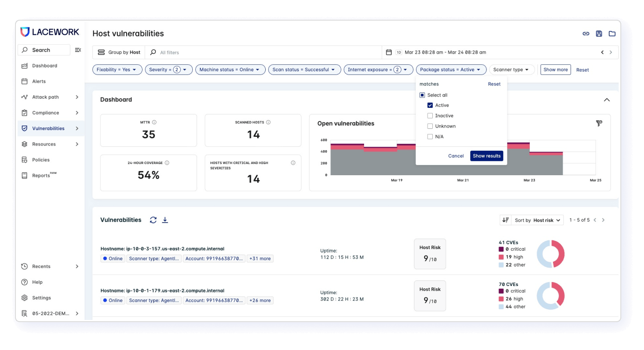Check the Inactive package status option
The image size is (644, 350).
(x=430, y=116)
